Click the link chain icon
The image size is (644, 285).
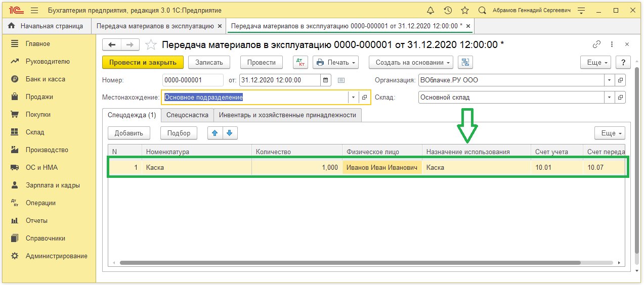click(597, 44)
